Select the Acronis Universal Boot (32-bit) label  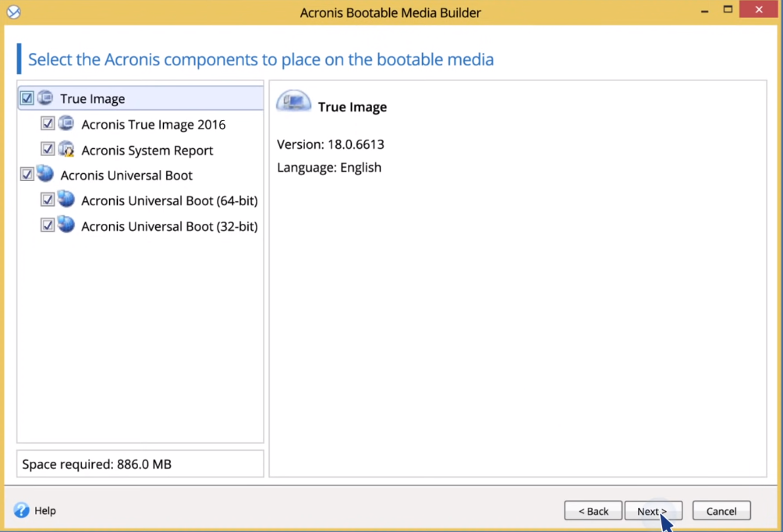tap(170, 226)
